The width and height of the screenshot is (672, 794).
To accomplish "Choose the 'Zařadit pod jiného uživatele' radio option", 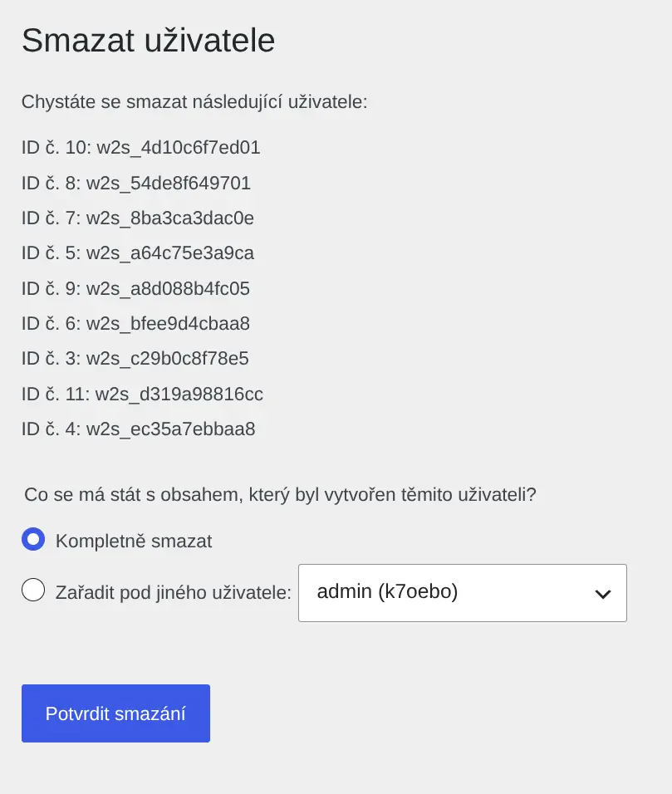I will [33, 590].
